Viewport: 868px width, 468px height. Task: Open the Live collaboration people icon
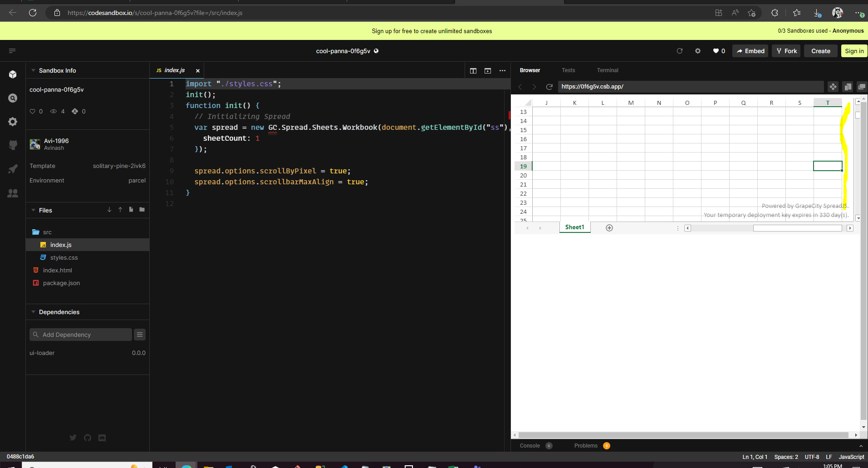(x=13, y=193)
